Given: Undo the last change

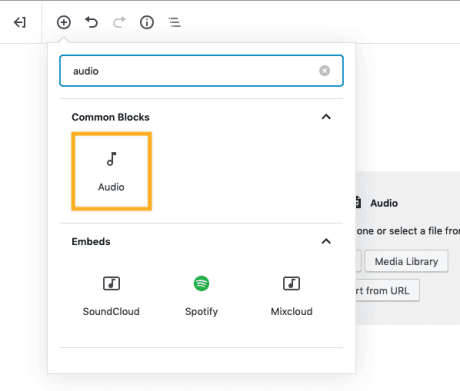Looking at the screenshot, I should (x=91, y=22).
